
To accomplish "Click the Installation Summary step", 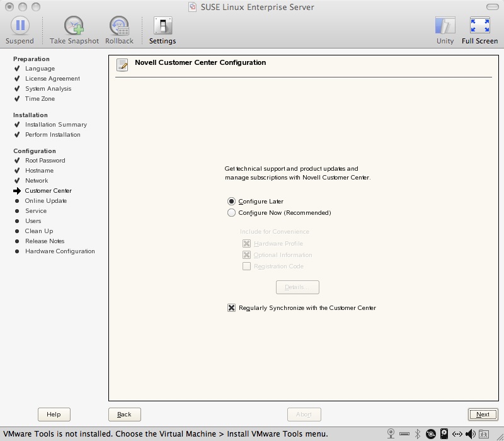I will point(56,124).
